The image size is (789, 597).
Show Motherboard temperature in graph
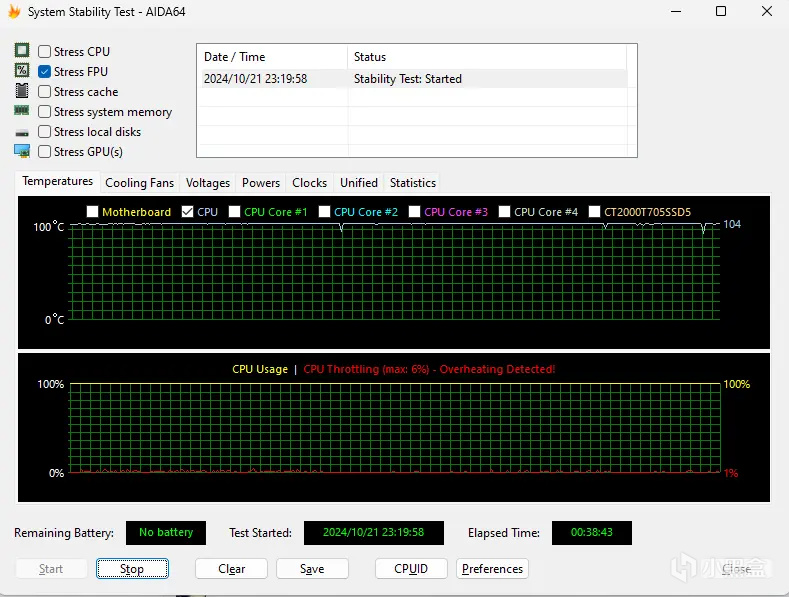[x=92, y=211]
